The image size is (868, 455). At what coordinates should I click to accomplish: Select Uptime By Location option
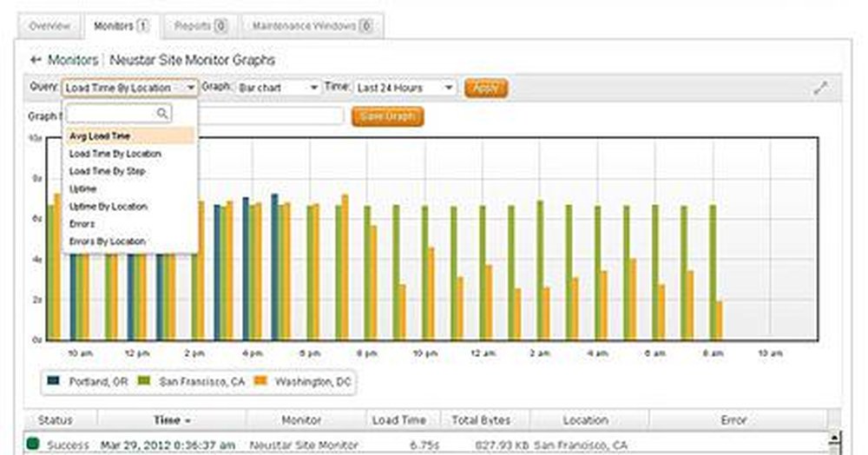pos(108,207)
